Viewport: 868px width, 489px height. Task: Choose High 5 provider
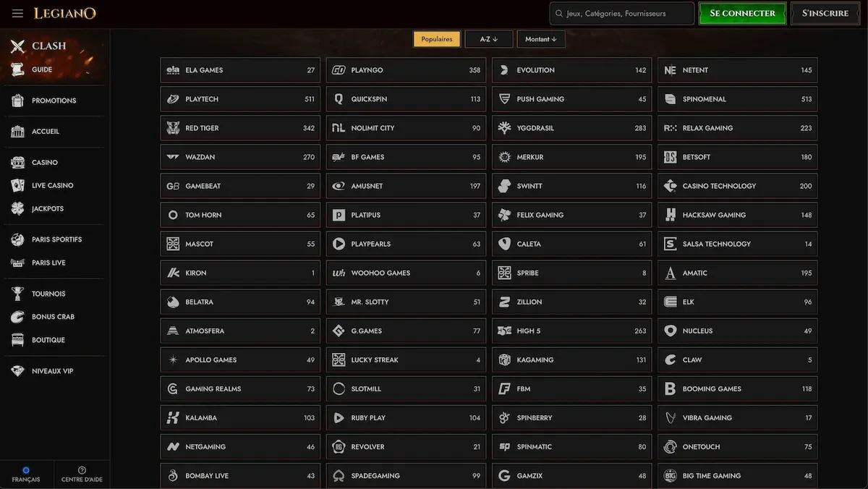571,331
